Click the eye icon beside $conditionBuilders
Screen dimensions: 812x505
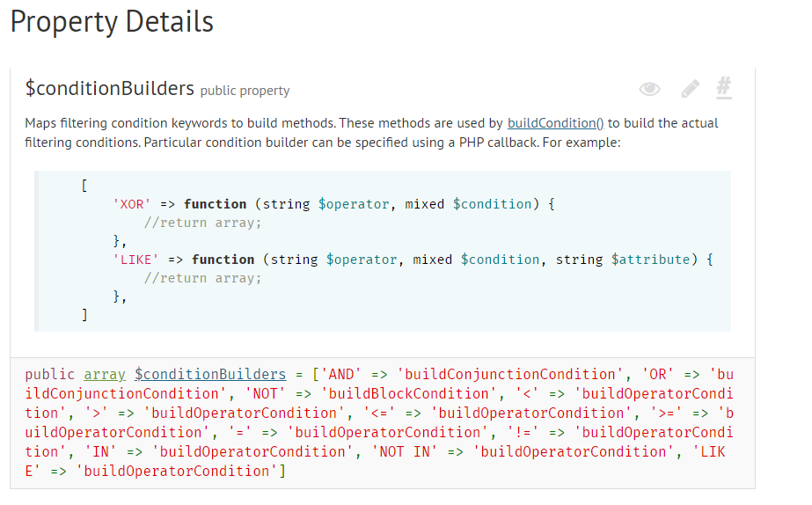point(649,89)
